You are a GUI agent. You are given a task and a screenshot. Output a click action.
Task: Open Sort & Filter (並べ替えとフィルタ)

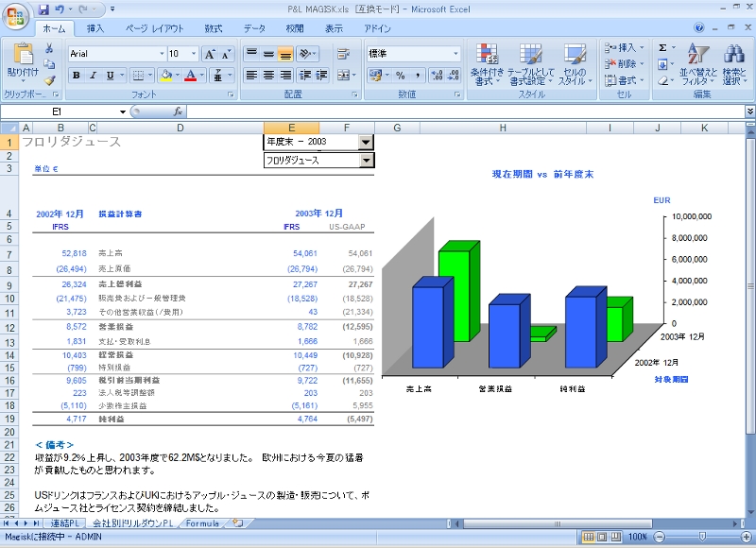point(696,64)
